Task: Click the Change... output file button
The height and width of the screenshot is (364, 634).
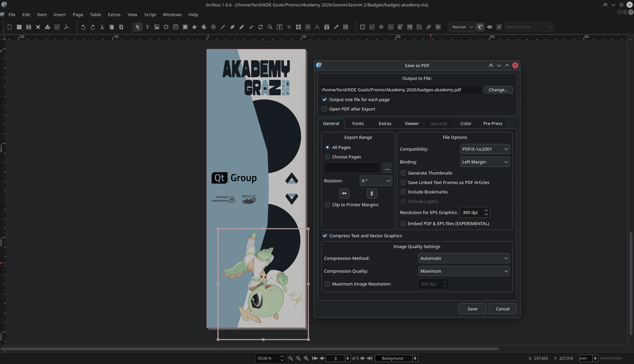Action: (x=498, y=90)
